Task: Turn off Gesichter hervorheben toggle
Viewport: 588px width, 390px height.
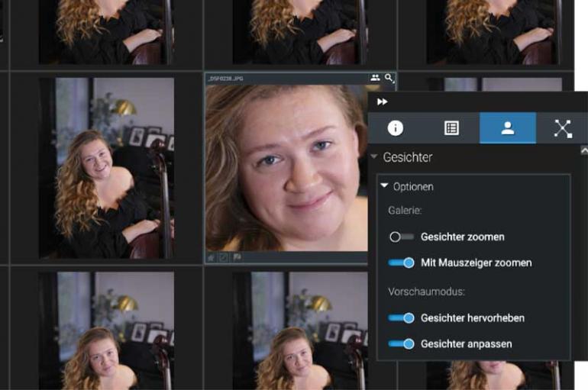Action: click(x=401, y=317)
